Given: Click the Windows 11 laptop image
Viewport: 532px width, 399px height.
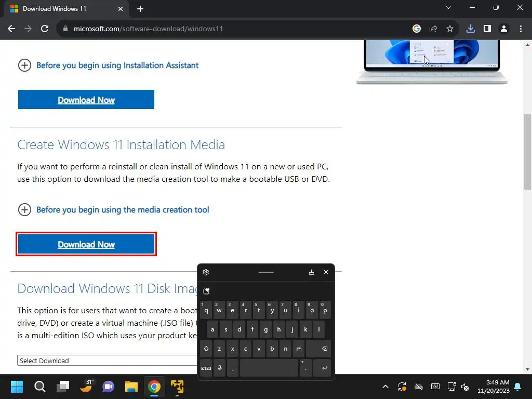Looking at the screenshot, I should pyautogui.click(x=432, y=62).
